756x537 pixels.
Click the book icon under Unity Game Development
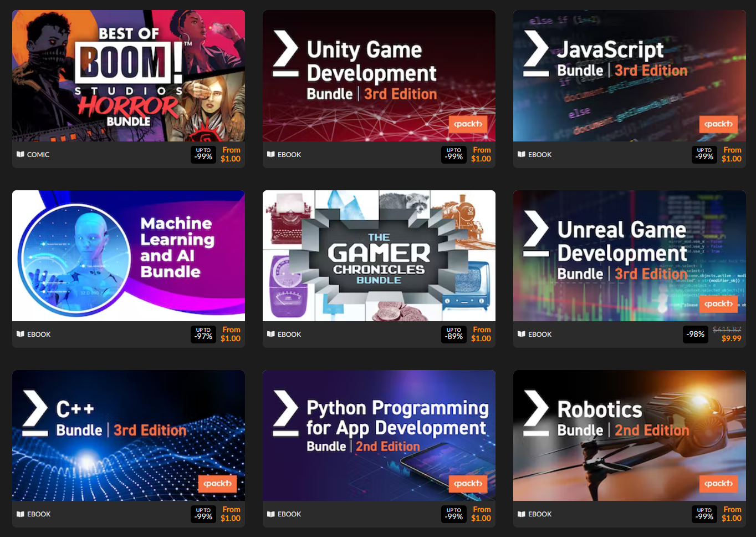click(x=271, y=154)
